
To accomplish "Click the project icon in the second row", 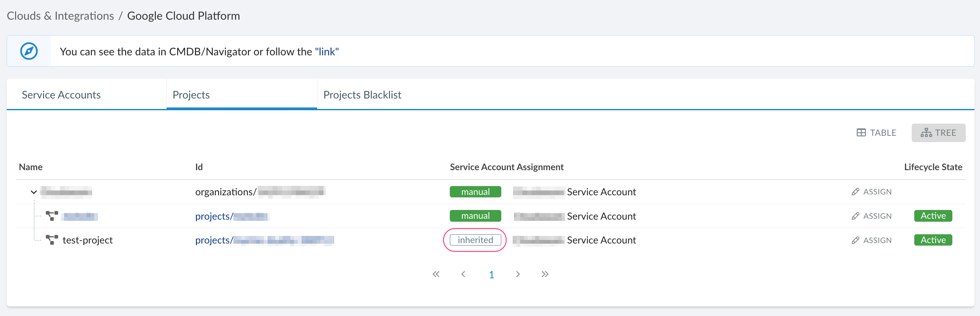I will [x=52, y=216].
